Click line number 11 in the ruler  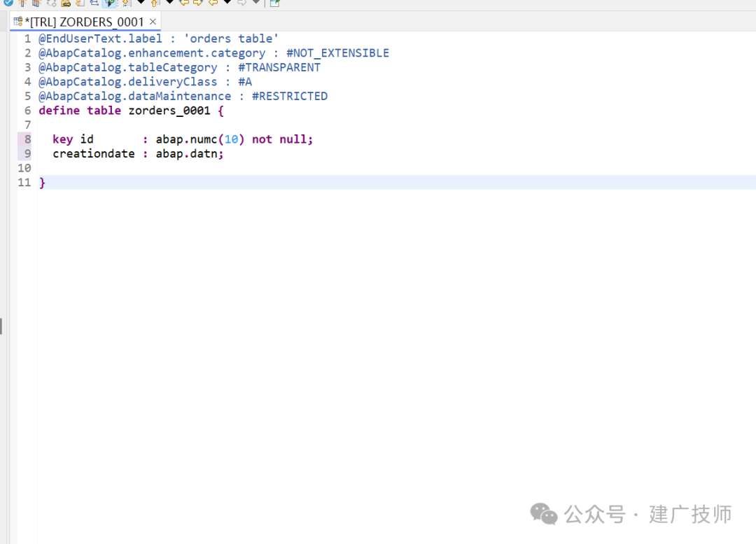coord(24,183)
